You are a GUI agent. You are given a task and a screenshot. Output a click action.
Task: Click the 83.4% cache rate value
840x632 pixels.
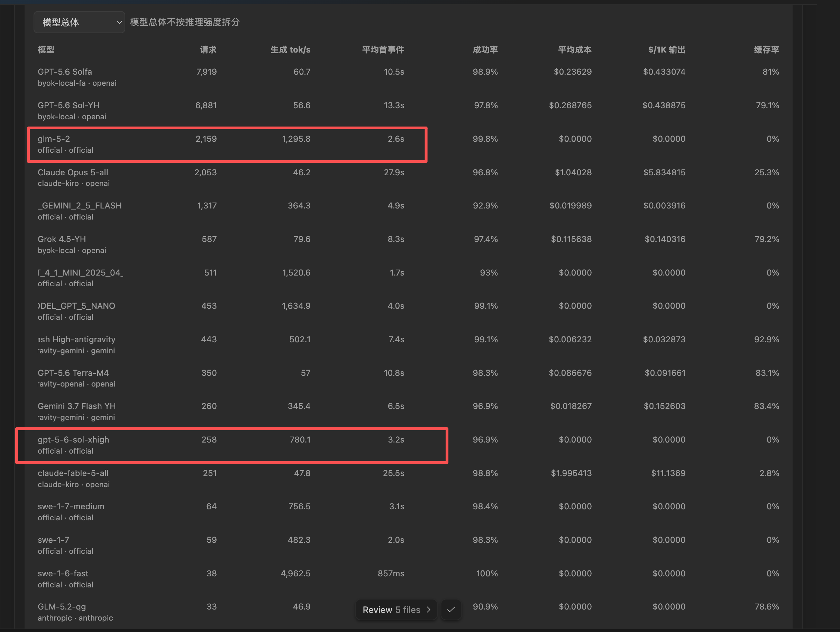coord(766,406)
